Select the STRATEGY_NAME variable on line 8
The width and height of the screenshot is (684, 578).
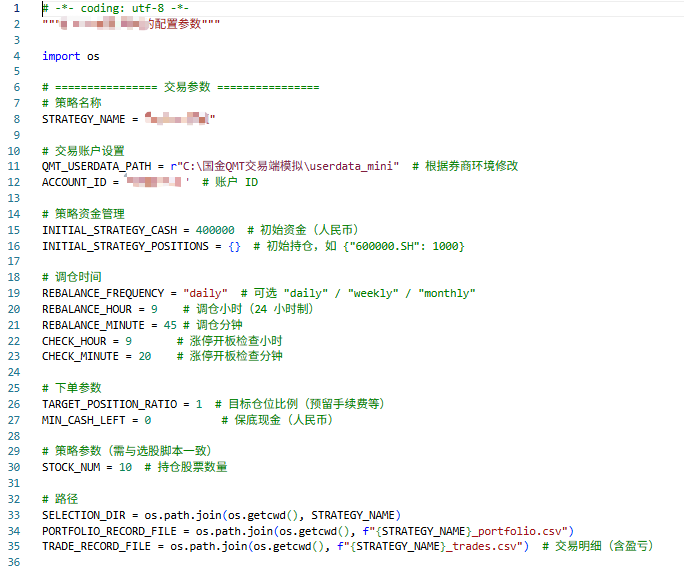tap(84, 119)
